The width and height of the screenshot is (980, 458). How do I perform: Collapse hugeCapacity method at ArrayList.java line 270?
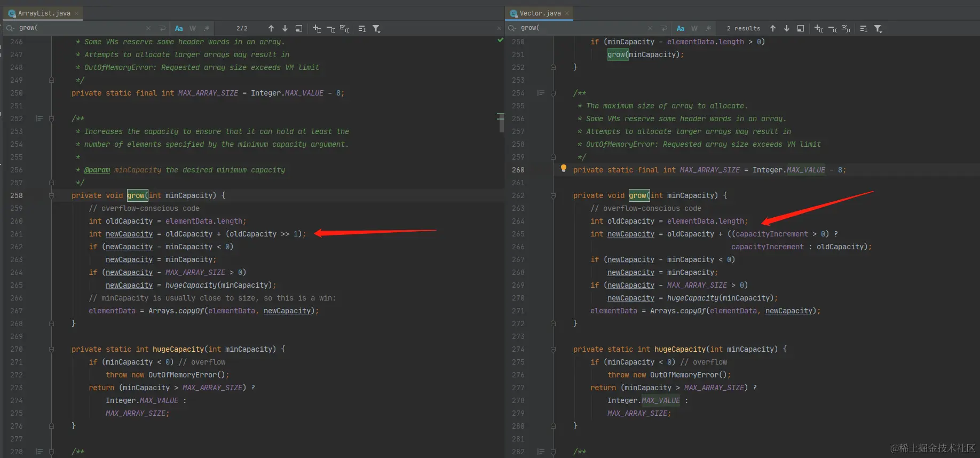point(52,350)
